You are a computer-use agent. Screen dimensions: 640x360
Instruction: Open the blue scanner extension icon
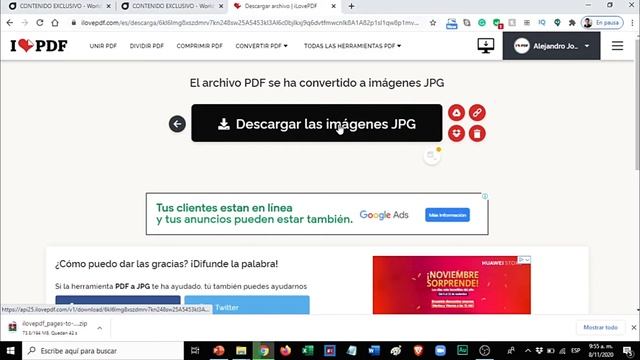tap(451, 23)
